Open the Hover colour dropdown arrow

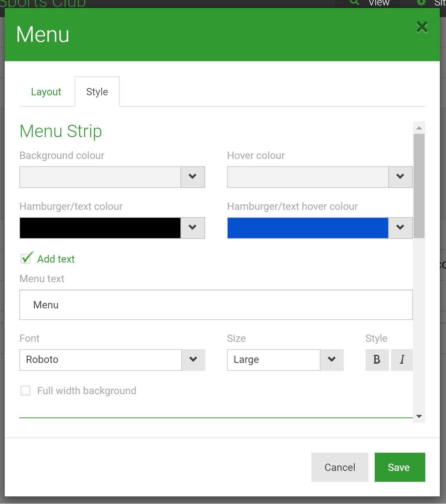coord(400,177)
